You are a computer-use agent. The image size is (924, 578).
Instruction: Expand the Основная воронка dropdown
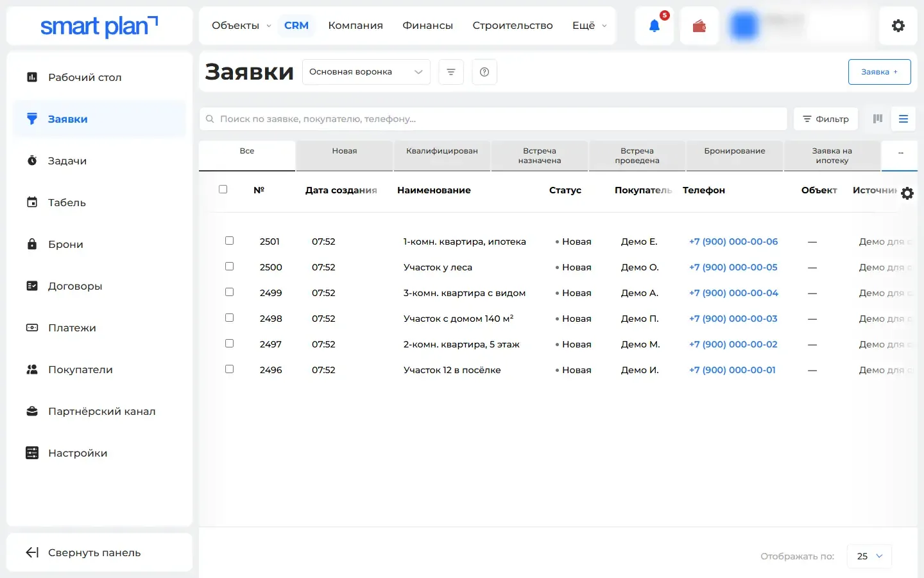[366, 72]
